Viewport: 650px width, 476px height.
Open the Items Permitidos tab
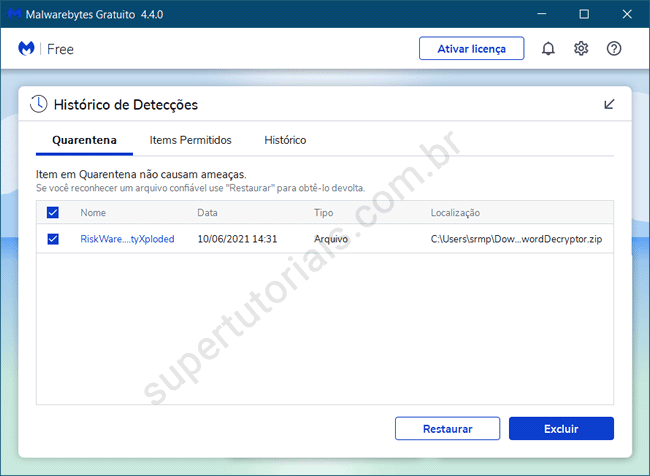[x=190, y=140]
